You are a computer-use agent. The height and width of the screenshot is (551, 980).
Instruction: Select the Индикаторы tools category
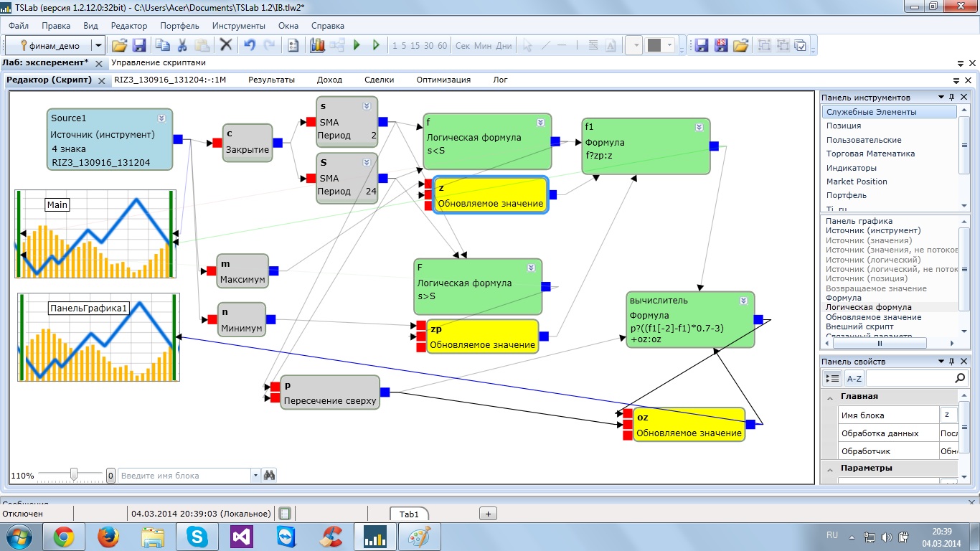pyautogui.click(x=852, y=167)
